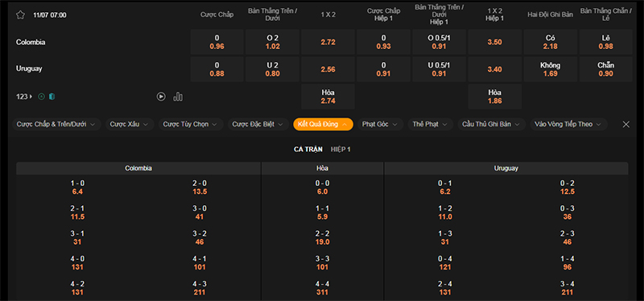Choose Uruguay score 0 - 4 at 121
The height and width of the screenshot is (301, 644).
coord(445,263)
